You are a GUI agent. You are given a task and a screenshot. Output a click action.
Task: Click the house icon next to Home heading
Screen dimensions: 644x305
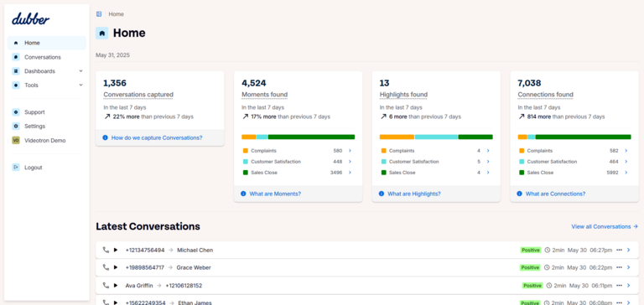coord(101,33)
